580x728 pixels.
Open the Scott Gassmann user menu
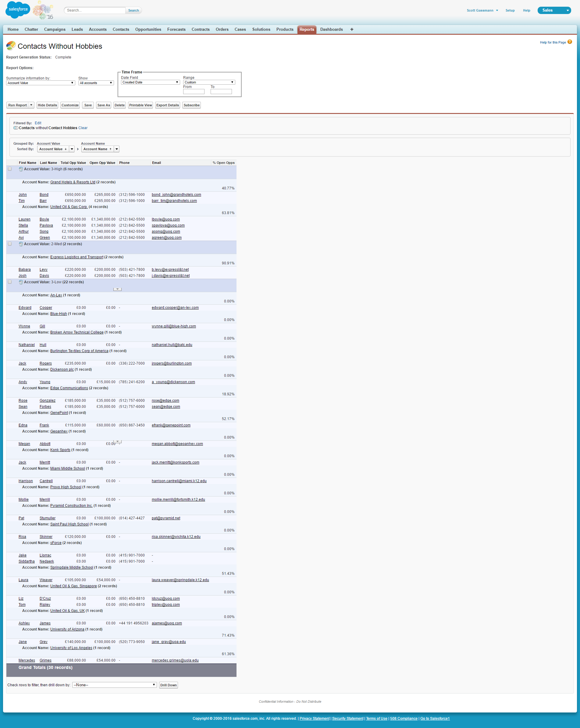[482, 10]
